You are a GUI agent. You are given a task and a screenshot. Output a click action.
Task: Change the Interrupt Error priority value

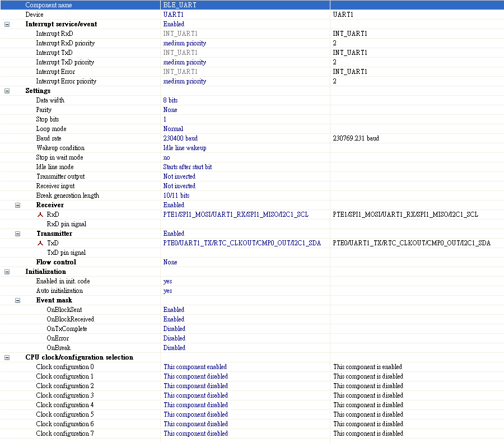184,81
